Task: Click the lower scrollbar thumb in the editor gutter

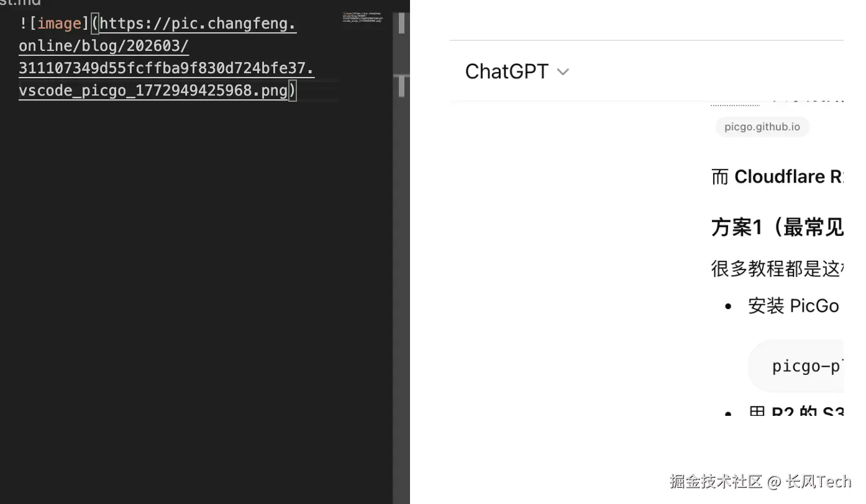Action: click(401, 86)
